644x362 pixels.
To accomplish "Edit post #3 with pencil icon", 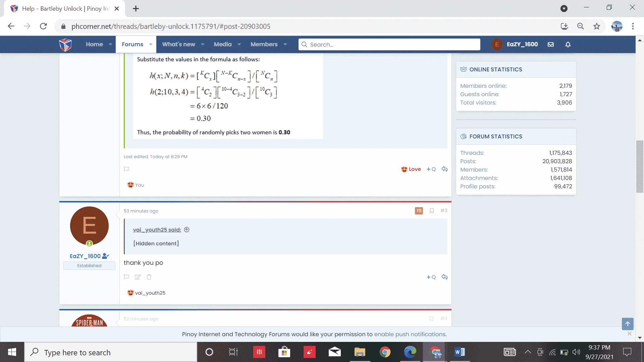I will pos(138,277).
